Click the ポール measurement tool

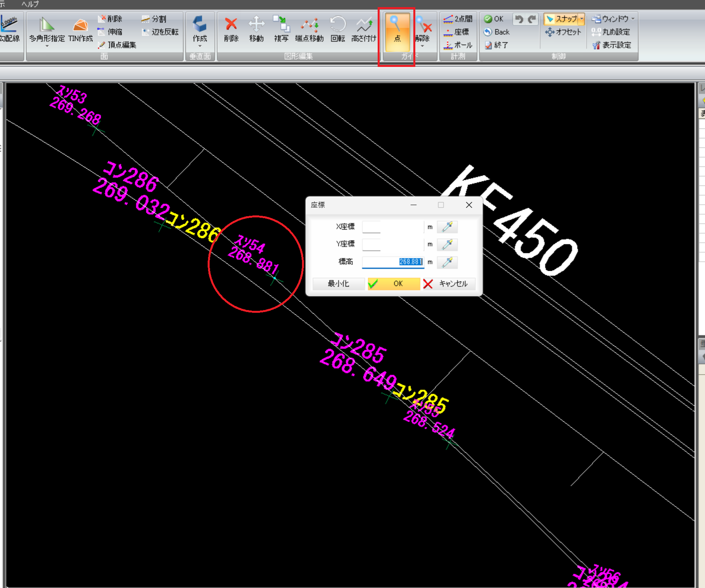coord(458,45)
